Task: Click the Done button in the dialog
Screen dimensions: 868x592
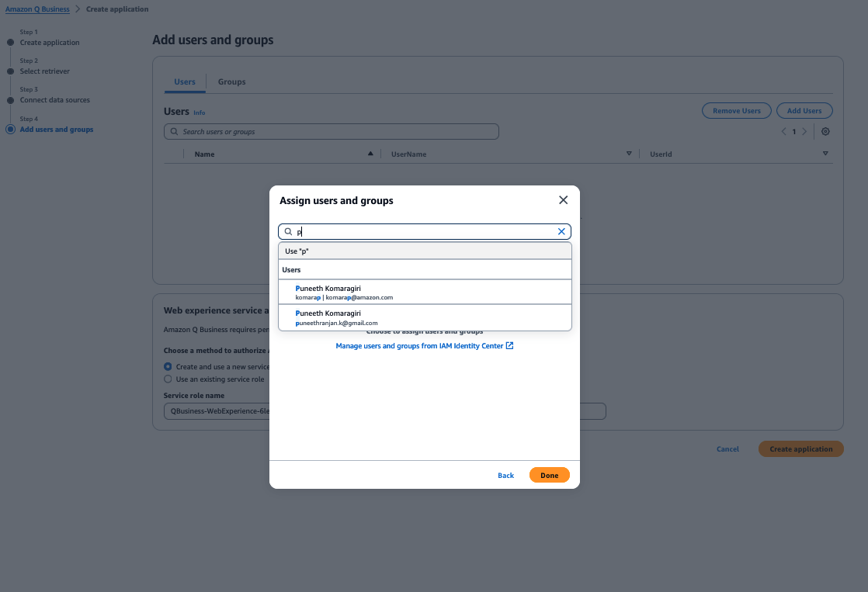Action: [x=549, y=475]
